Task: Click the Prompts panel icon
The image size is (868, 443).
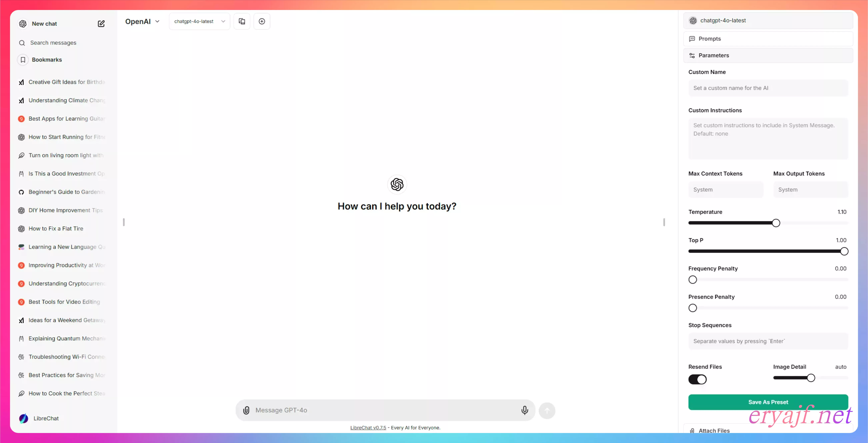Action: [x=692, y=39]
